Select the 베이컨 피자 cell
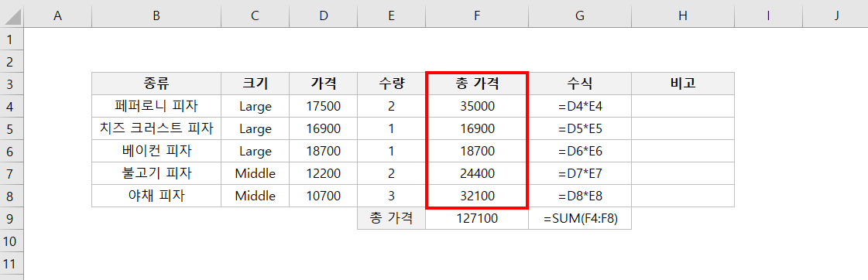The image size is (868, 280). click(x=156, y=151)
